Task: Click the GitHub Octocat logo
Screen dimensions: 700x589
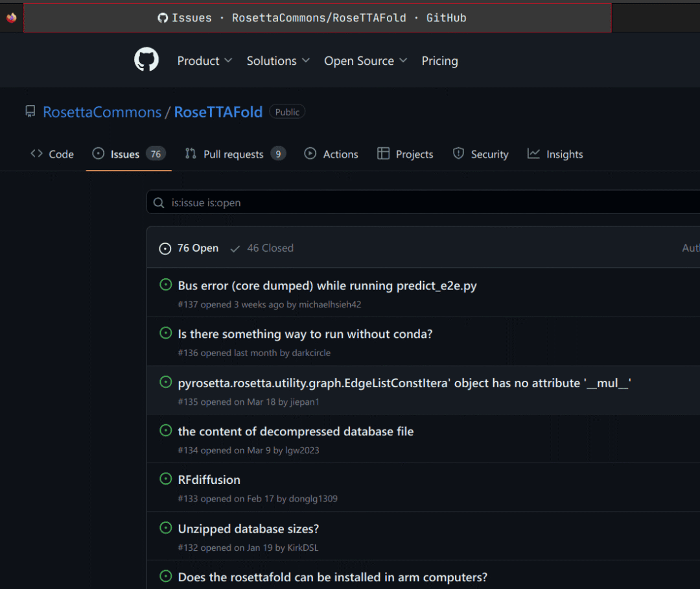Action: coord(146,60)
